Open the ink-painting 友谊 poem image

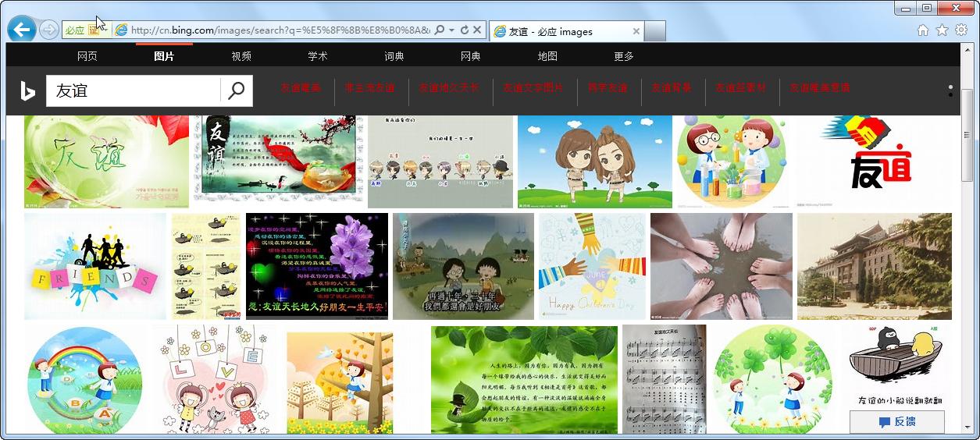point(278,158)
